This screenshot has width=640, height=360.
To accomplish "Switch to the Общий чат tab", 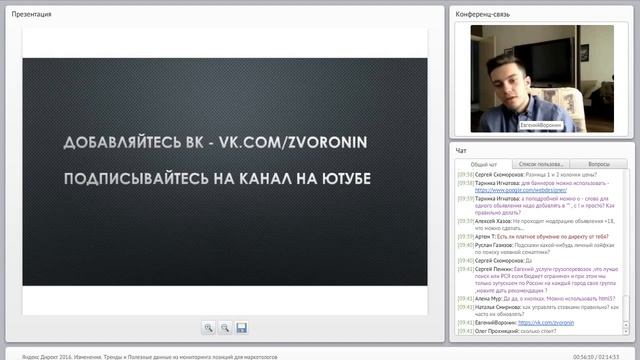I will click(x=484, y=164).
